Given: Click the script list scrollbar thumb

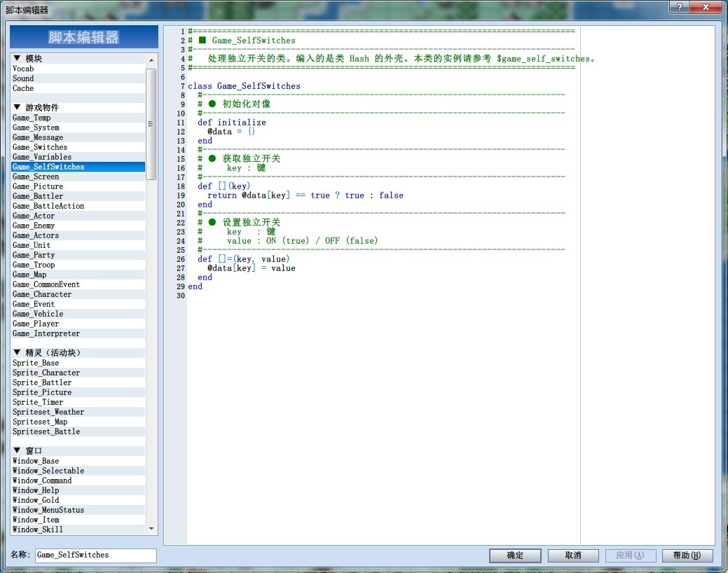Looking at the screenshot, I should click(x=151, y=124).
